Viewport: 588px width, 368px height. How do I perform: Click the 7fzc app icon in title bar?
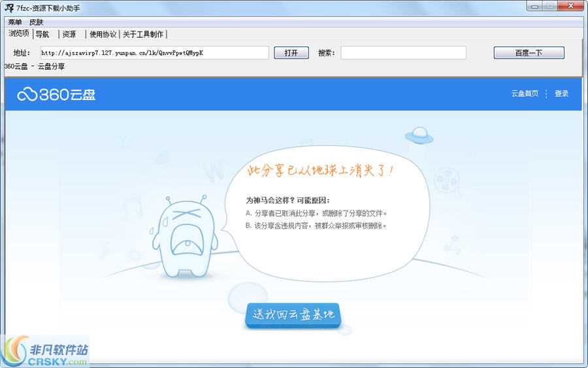pyautogui.click(x=9, y=7)
